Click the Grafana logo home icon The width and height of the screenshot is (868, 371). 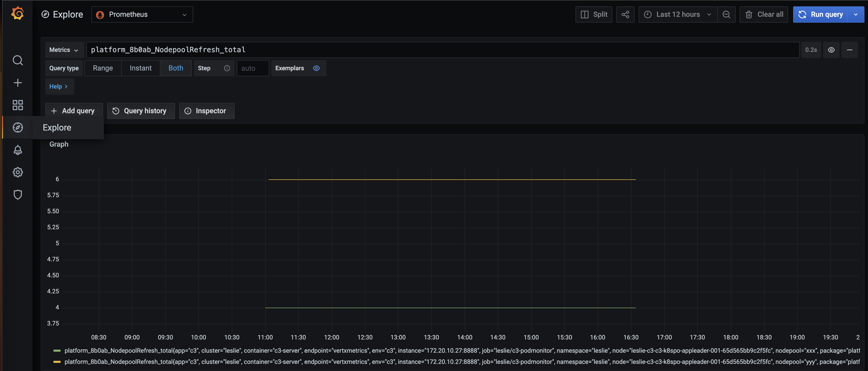pos(18,14)
